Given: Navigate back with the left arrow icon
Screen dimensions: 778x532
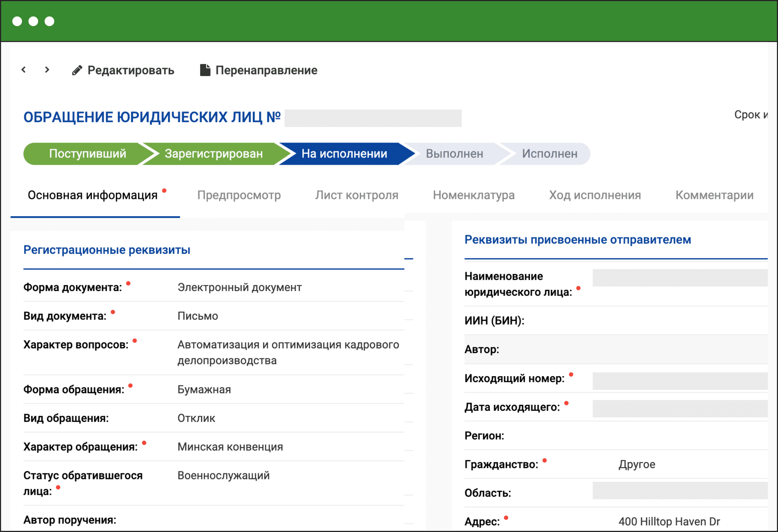Looking at the screenshot, I should [23, 70].
